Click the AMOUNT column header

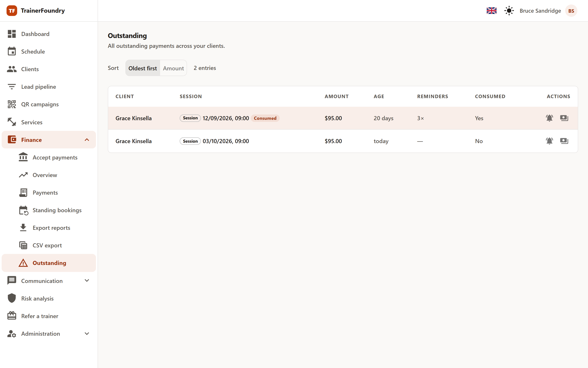coord(336,96)
